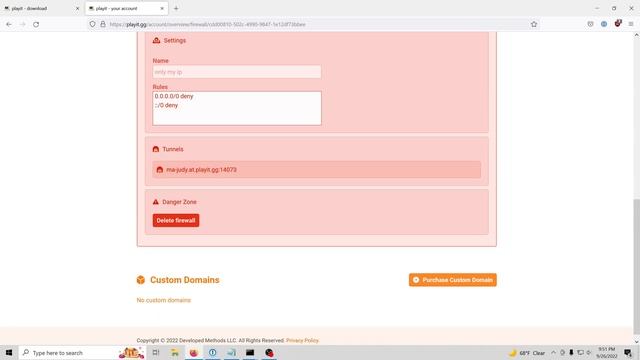
Task: Open the ma-judy.at.playit.gg:14073 tunnel
Action: [316, 169]
